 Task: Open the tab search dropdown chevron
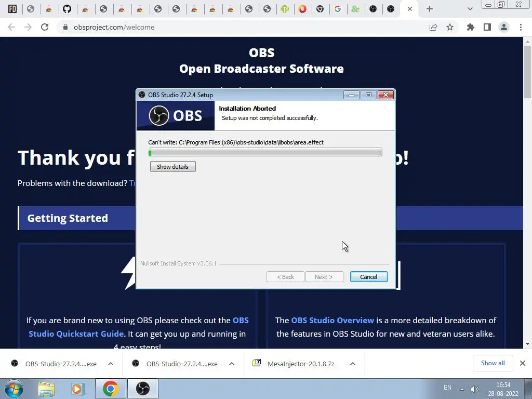point(470,9)
